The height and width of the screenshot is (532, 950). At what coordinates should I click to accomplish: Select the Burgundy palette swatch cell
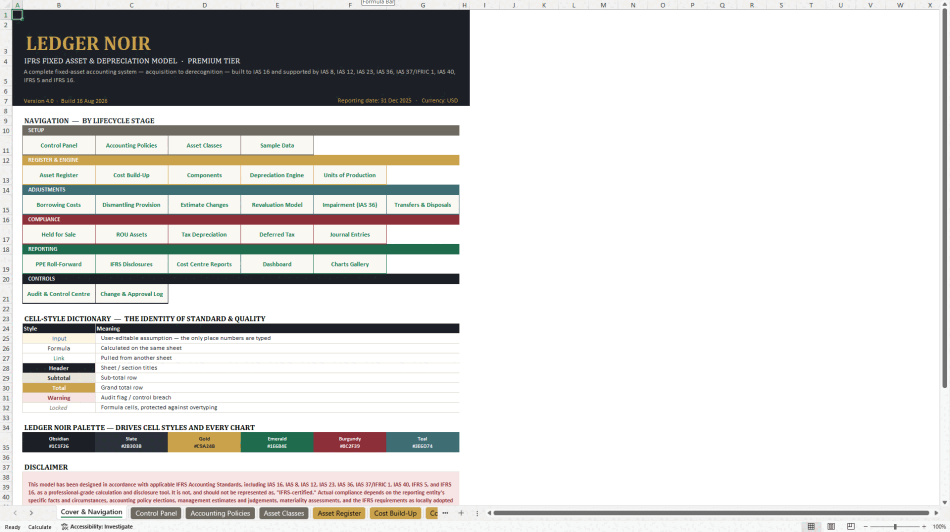[350, 442]
